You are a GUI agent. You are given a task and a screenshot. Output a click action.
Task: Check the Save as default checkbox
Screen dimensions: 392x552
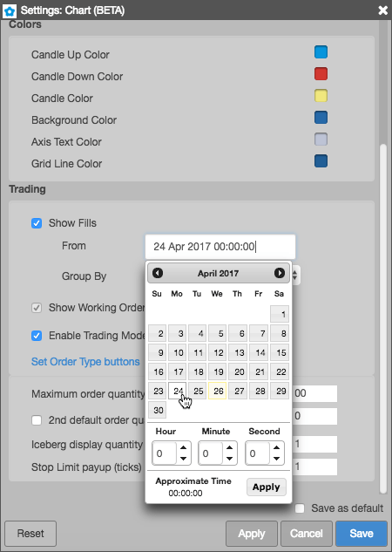tap(300, 508)
